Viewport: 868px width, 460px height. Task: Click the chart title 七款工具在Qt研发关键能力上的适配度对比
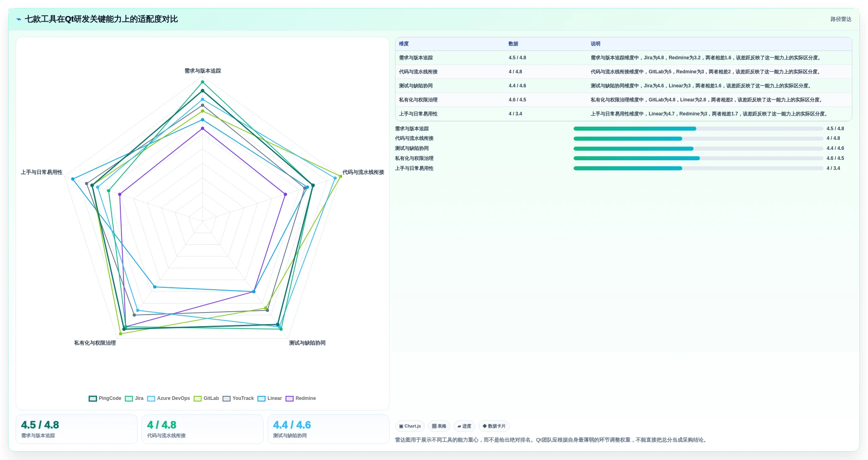101,19
